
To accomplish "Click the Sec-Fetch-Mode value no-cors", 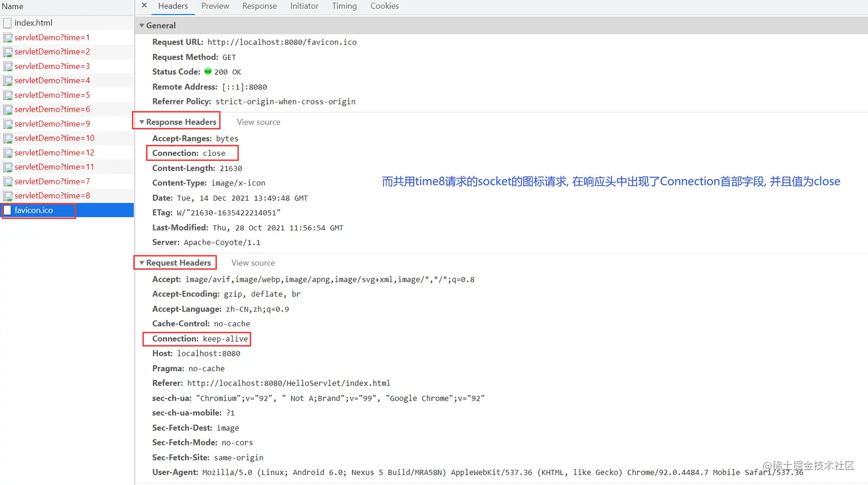I will [x=237, y=442].
